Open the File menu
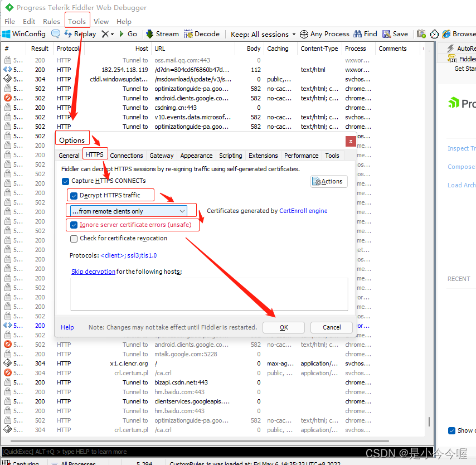Viewport: 476px width, 465px height. click(9, 22)
